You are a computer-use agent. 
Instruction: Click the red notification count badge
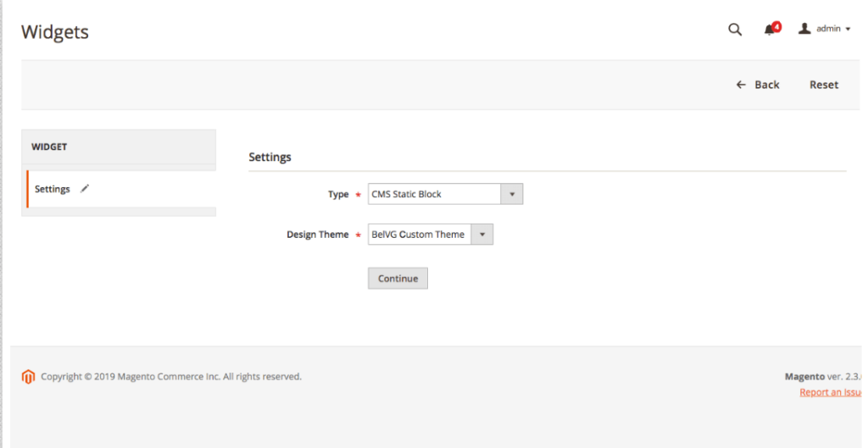tap(776, 26)
